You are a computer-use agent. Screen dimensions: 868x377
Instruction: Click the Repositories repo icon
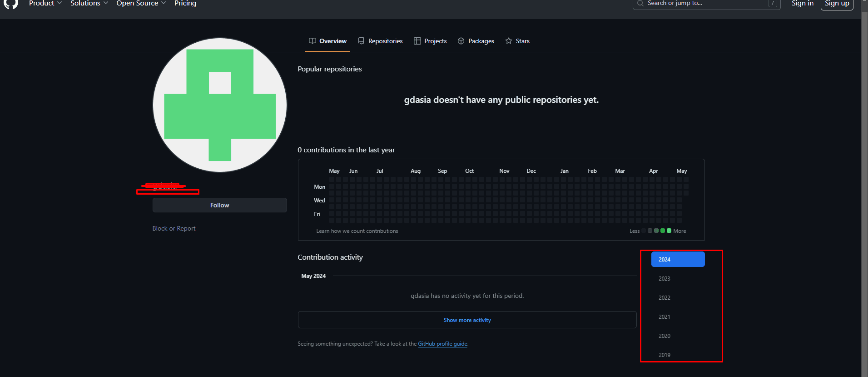pyautogui.click(x=361, y=41)
